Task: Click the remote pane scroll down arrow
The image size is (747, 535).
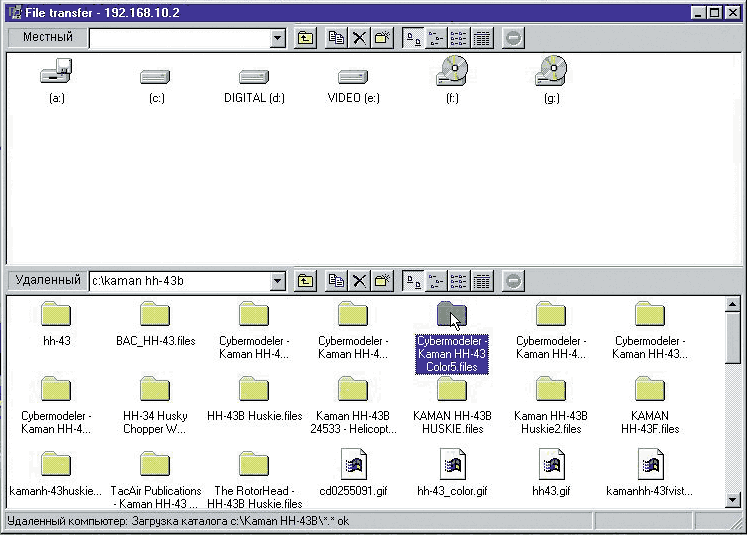Action: [x=733, y=498]
